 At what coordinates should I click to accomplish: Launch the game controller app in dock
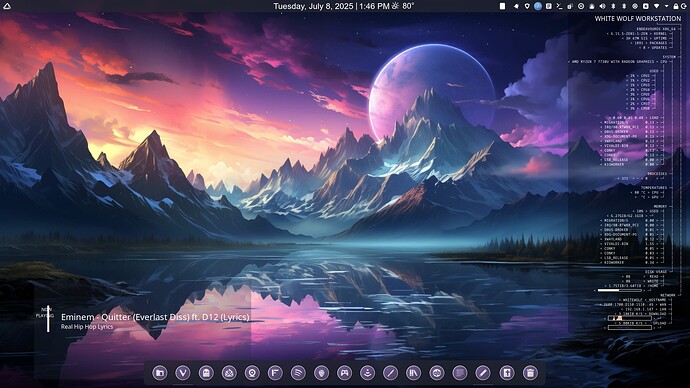[x=345, y=373]
